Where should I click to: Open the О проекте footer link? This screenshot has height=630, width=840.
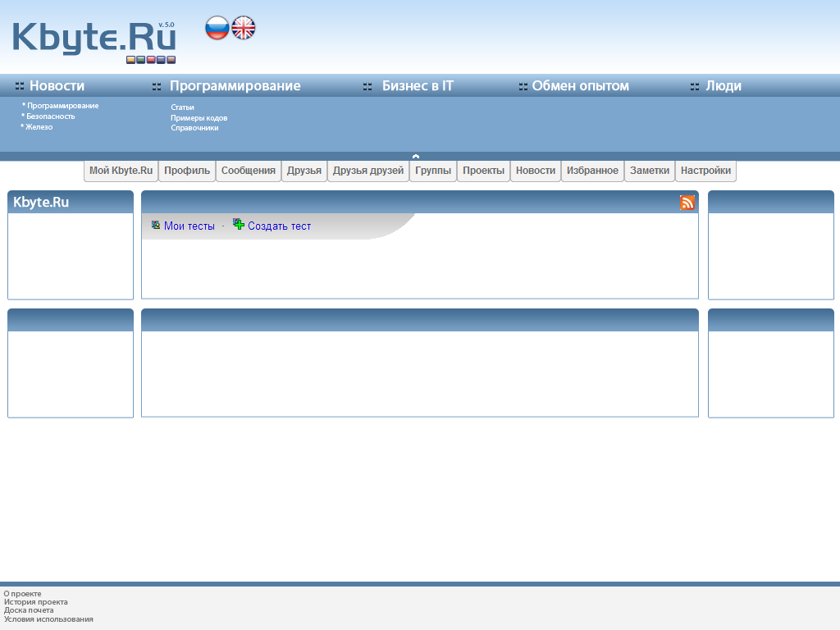tap(22, 594)
